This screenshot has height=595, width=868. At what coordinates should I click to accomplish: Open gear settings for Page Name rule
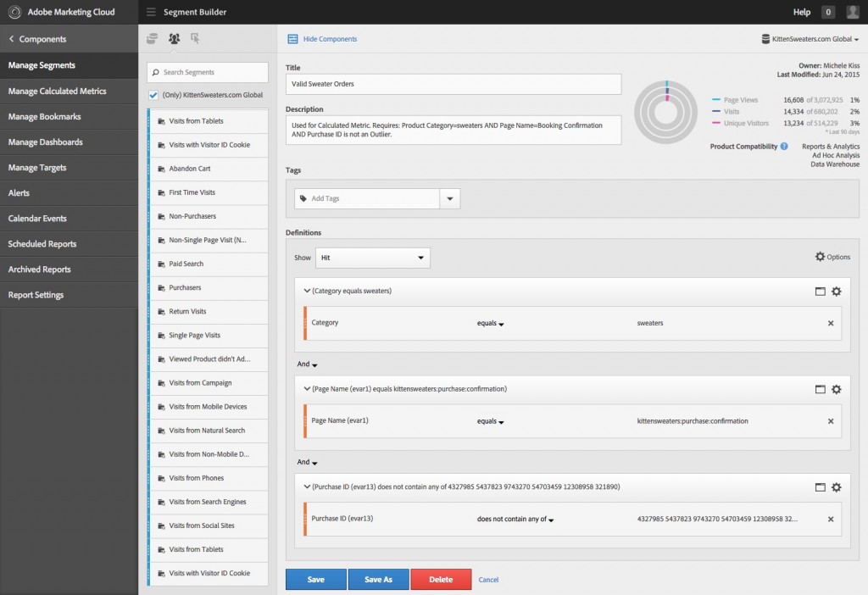[836, 389]
